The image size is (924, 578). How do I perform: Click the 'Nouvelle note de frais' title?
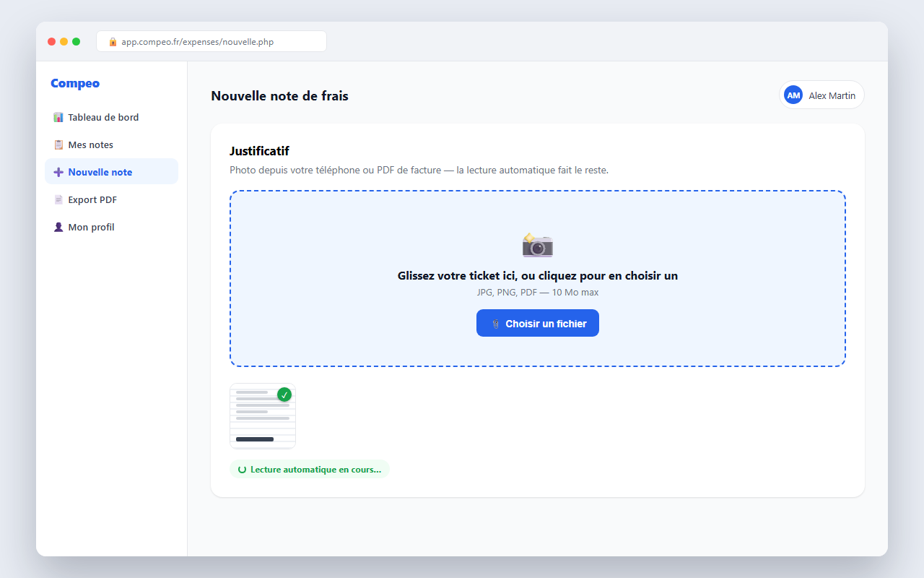(279, 96)
